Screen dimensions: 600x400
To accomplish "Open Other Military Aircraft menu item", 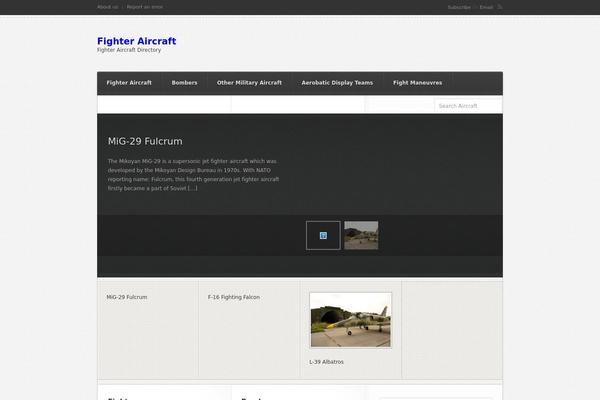I will [249, 83].
